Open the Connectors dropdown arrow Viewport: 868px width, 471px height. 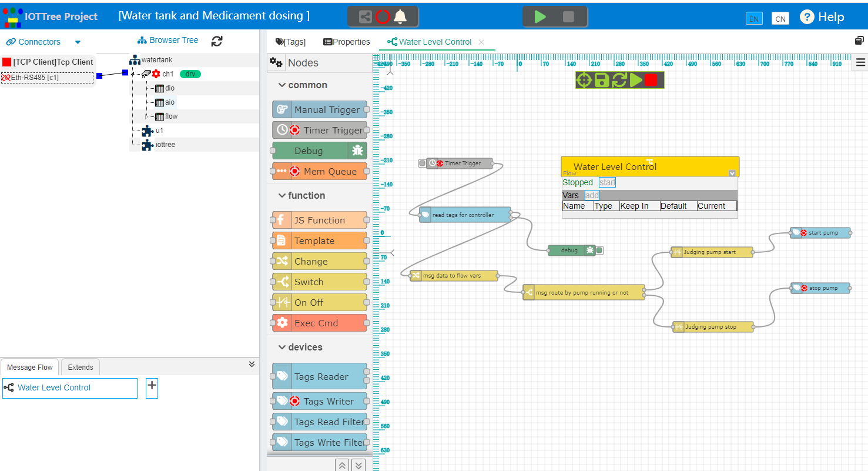[x=78, y=42]
